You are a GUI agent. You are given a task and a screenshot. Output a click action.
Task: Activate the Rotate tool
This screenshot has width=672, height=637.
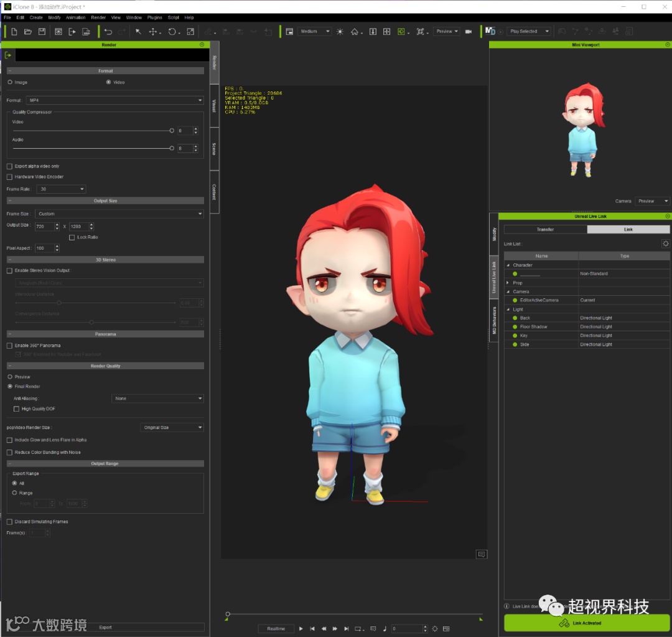pyautogui.click(x=172, y=32)
